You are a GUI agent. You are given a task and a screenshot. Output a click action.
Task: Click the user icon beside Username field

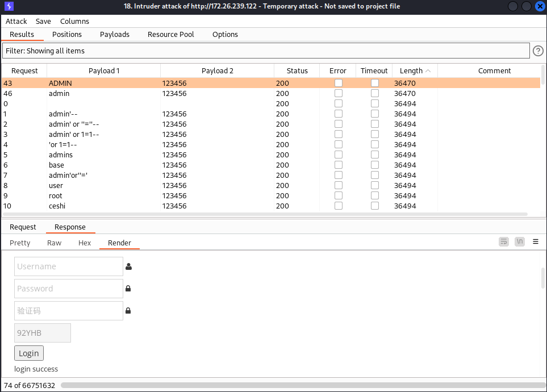(128, 266)
